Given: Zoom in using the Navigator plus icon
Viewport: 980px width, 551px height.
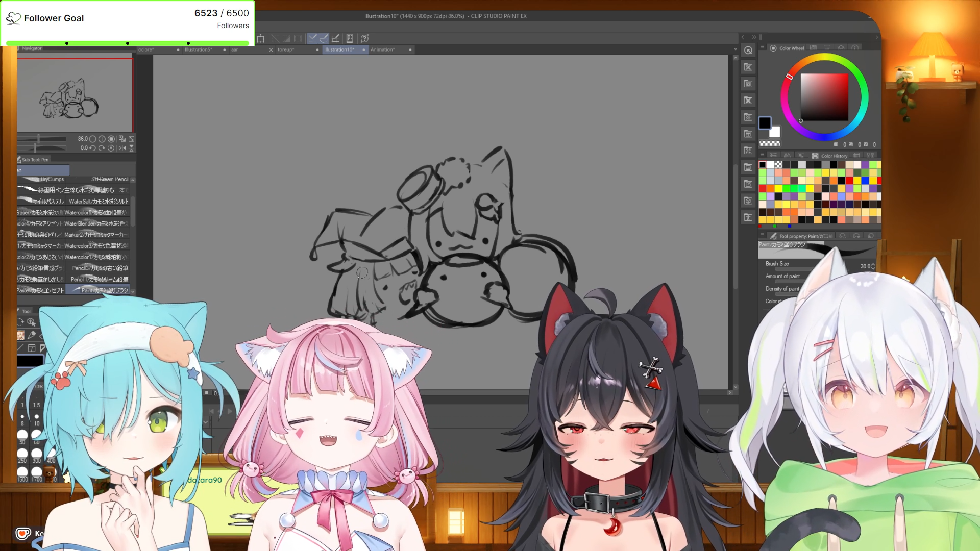Looking at the screenshot, I should pos(102,139).
